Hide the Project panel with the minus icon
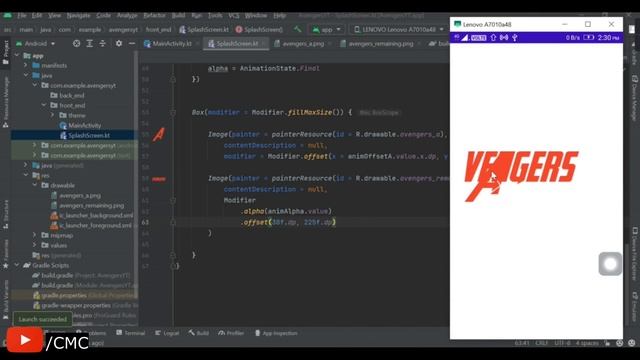Image resolution: width=640 pixels, height=360 pixels. pos(132,43)
